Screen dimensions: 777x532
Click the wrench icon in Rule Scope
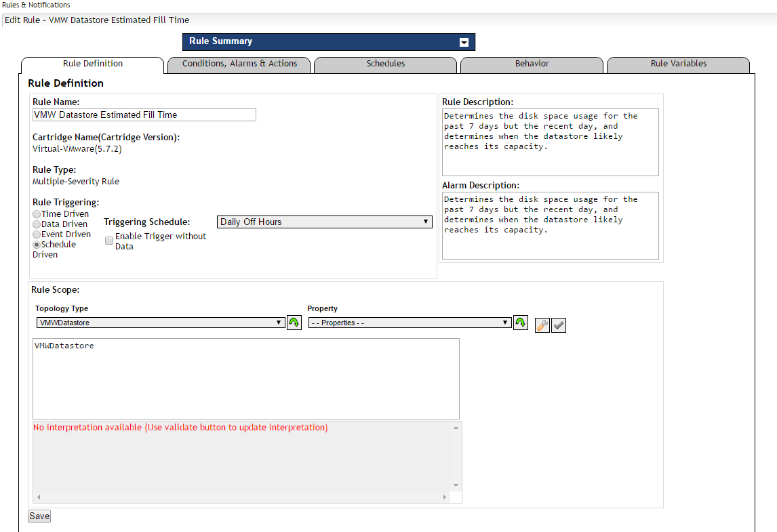[x=542, y=325]
